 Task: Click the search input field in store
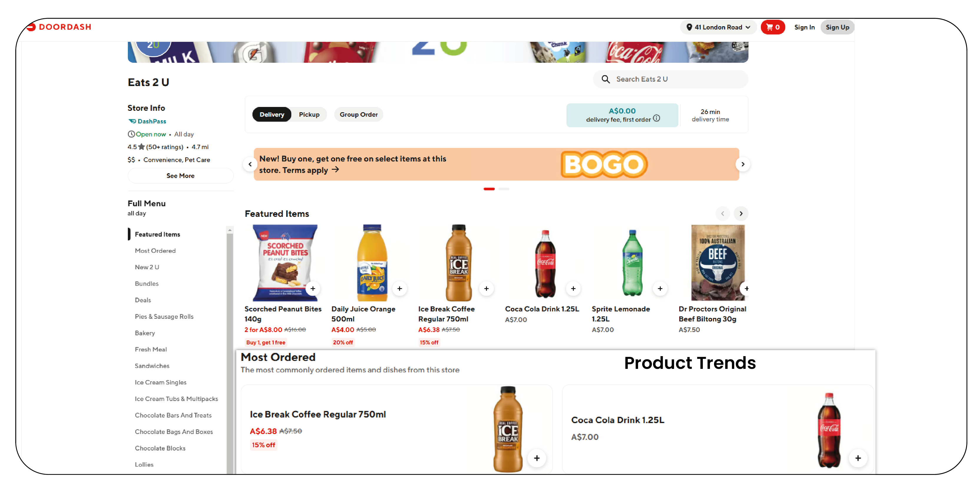[676, 79]
